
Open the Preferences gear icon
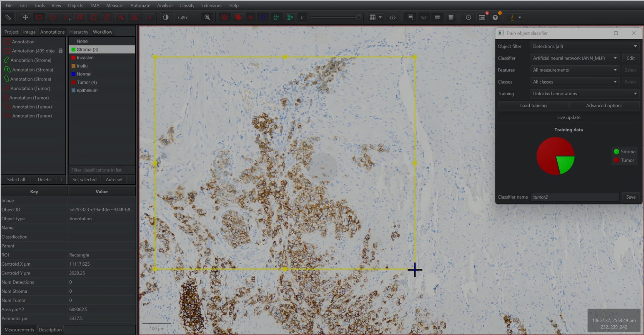click(x=468, y=17)
